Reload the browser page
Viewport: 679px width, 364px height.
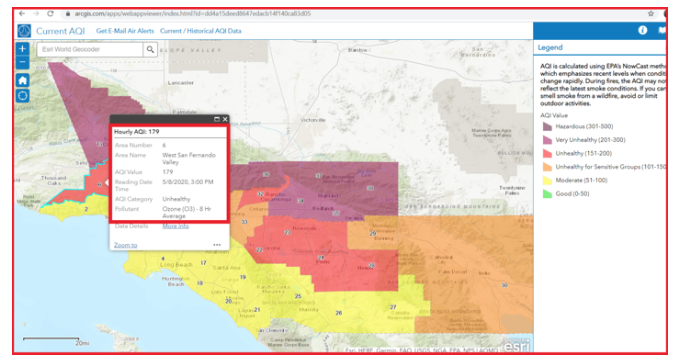click(50, 13)
